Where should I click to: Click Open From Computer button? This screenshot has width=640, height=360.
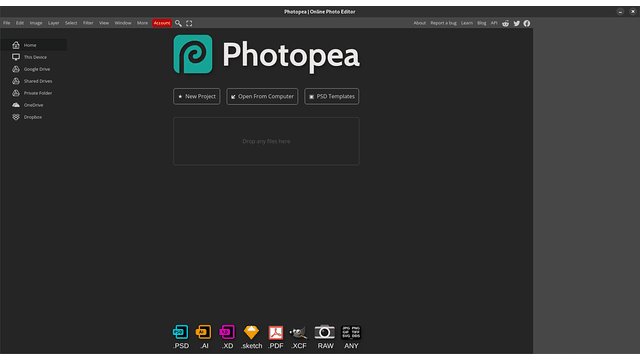(262, 96)
